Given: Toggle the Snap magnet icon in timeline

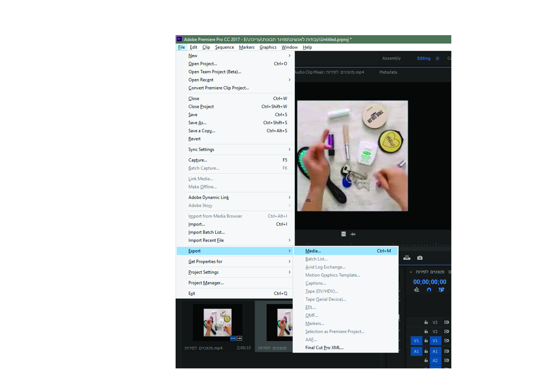Looking at the screenshot, I should point(429,290).
